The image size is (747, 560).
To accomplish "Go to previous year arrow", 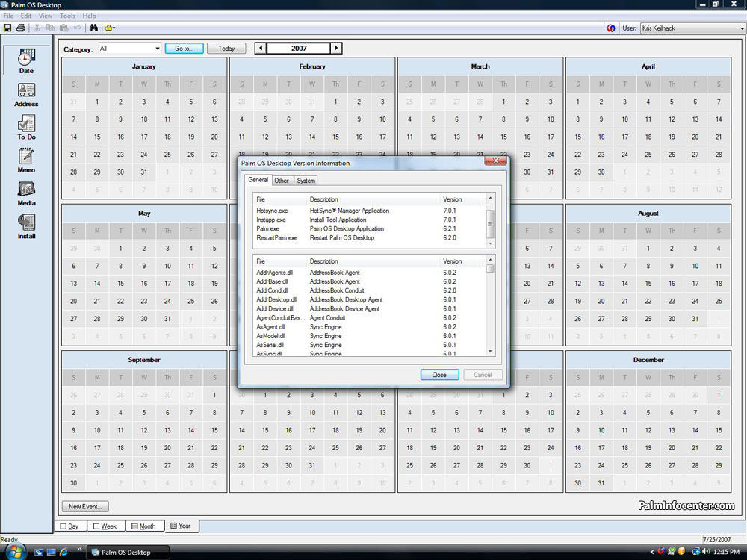I will pos(260,48).
